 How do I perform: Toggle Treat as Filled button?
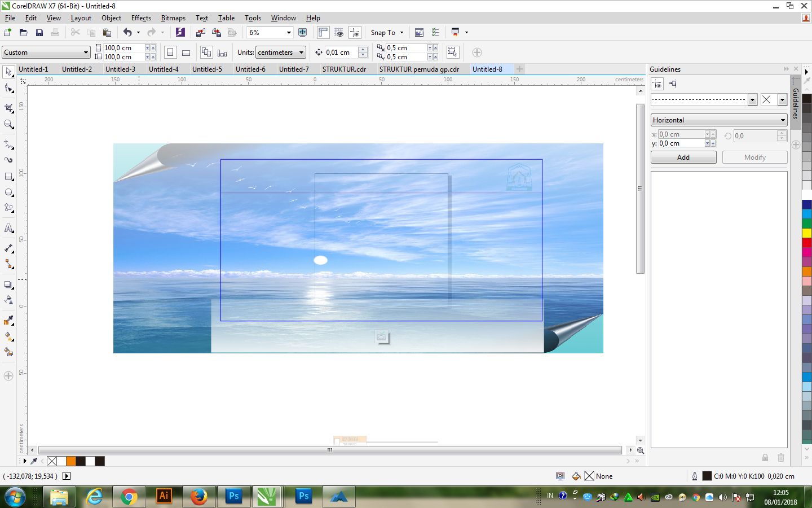pos(452,52)
